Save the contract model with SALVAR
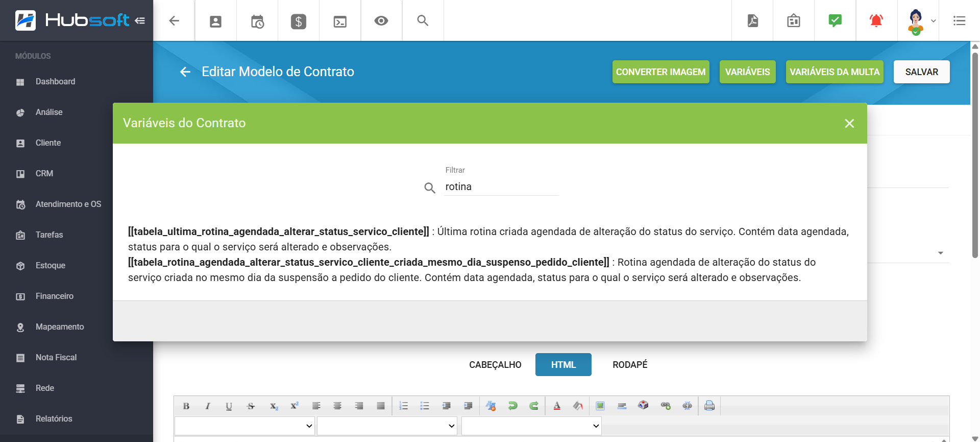Viewport: 980px width, 442px height. point(922,72)
